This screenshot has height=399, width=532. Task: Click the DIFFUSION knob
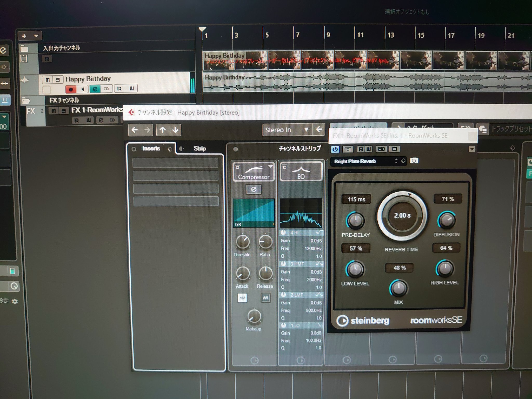(x=447, y=220)
